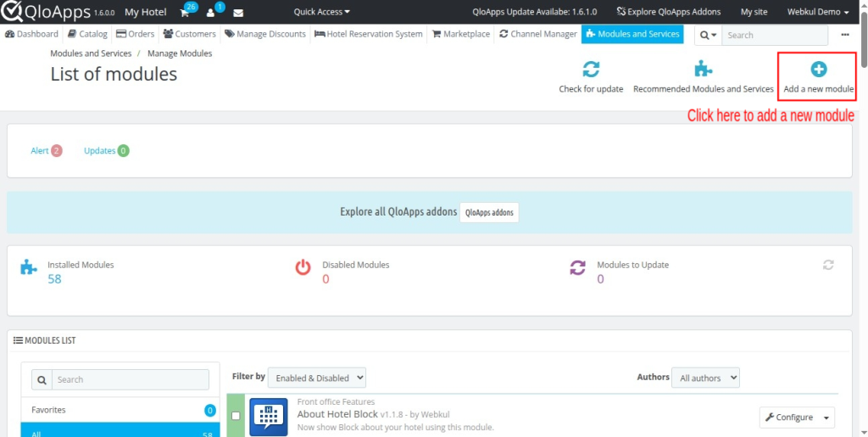The width and height of the screenshot is (868, 437).
Task: Click the QloApps logo icon
Action: (x=11, y=11)
